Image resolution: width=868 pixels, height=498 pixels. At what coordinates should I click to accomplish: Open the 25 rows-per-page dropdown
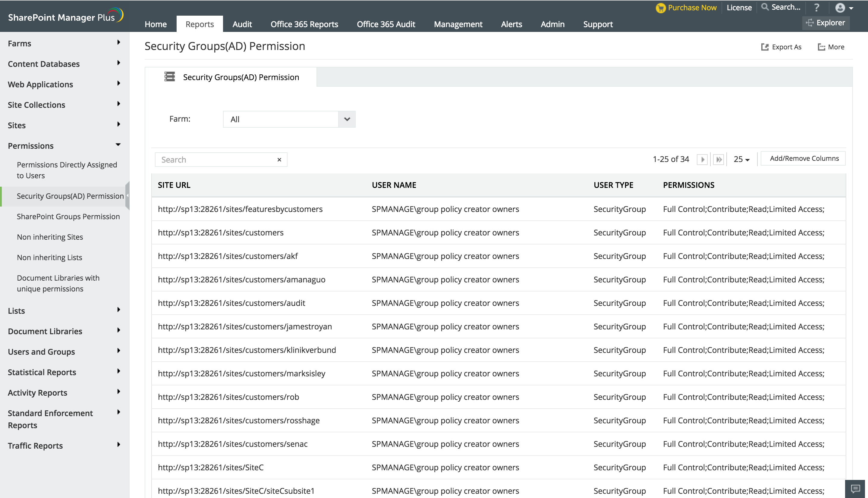[x=741, y=159]
